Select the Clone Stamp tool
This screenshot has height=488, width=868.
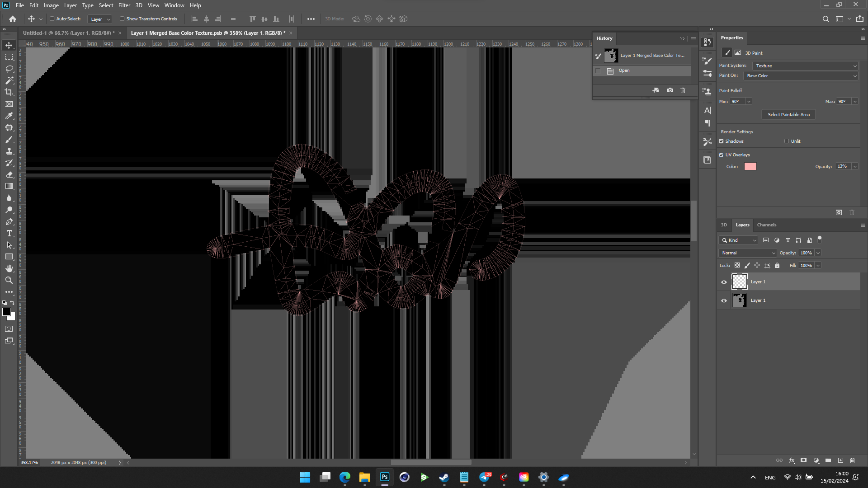pos(9,151)
